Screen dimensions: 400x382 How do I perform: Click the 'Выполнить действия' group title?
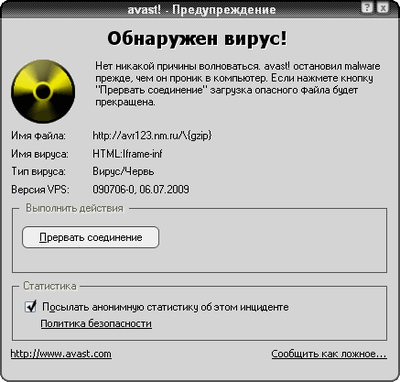(x=75, y=208)
